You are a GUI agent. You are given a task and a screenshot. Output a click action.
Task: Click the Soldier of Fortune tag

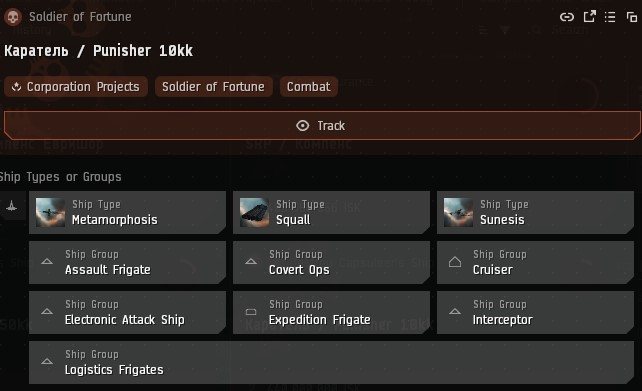[x=213, y=87]
